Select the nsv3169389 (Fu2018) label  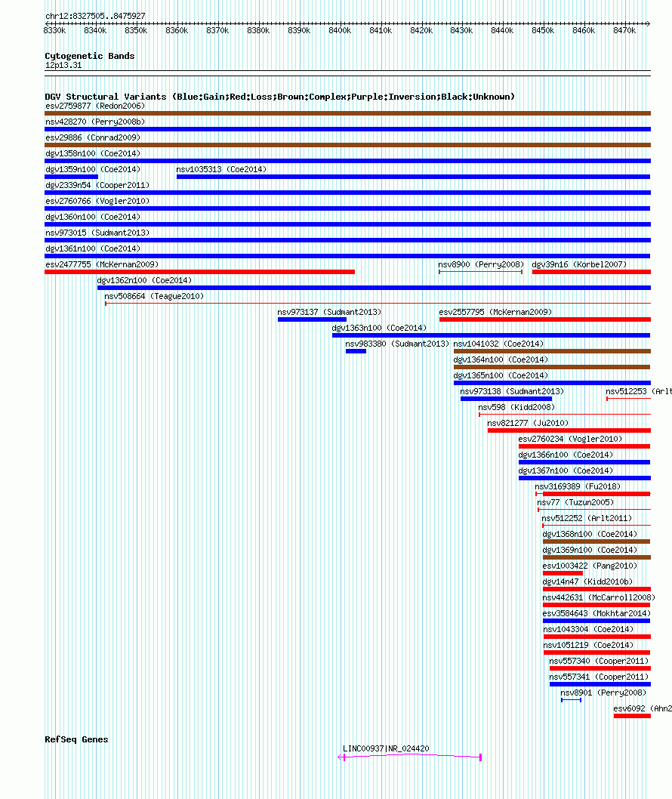[577, 486]
